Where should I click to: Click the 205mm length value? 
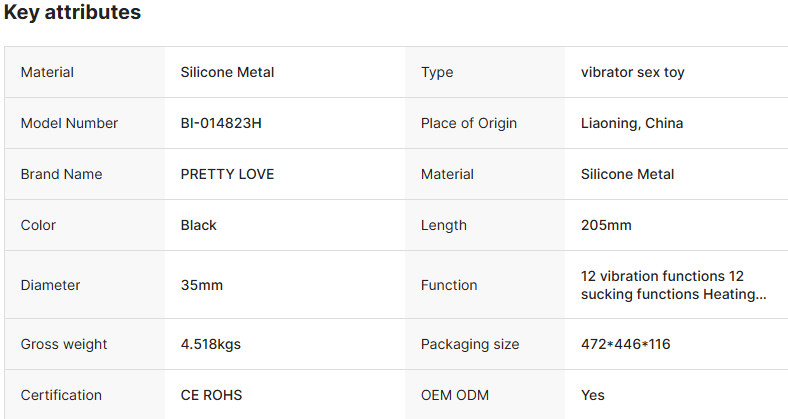click(606, 225)
